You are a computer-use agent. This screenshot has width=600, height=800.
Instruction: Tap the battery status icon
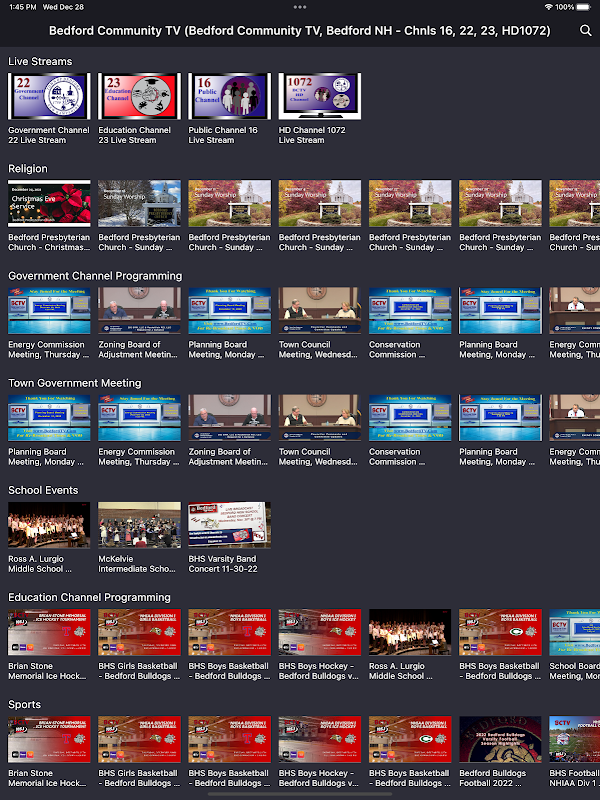pyautogui.click(x=584, y=7)
